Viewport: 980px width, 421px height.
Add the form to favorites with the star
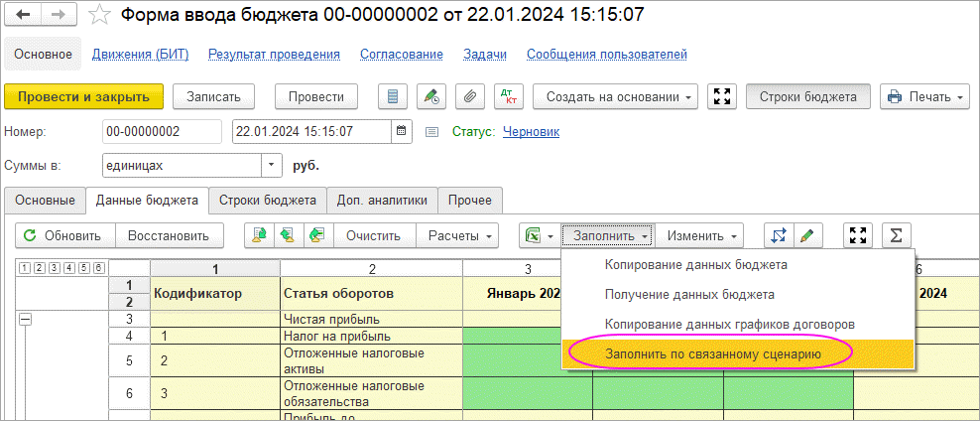point(100,15)
